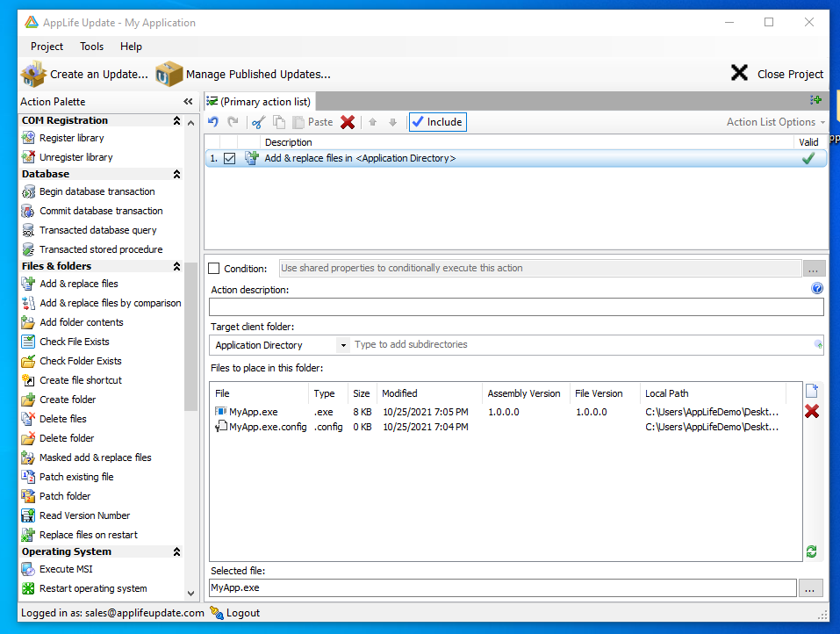
Task: Move the action up with arrow icon
Action: click(x=373, y=122)
